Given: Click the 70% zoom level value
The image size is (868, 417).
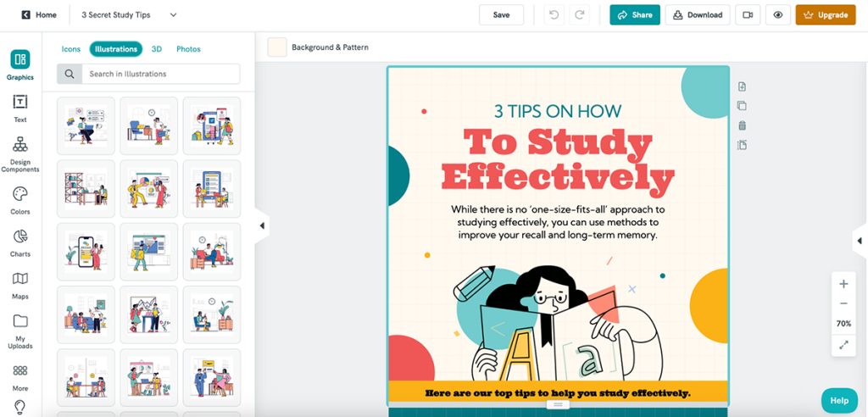Looking at the screenshot, I should point(843,324).
